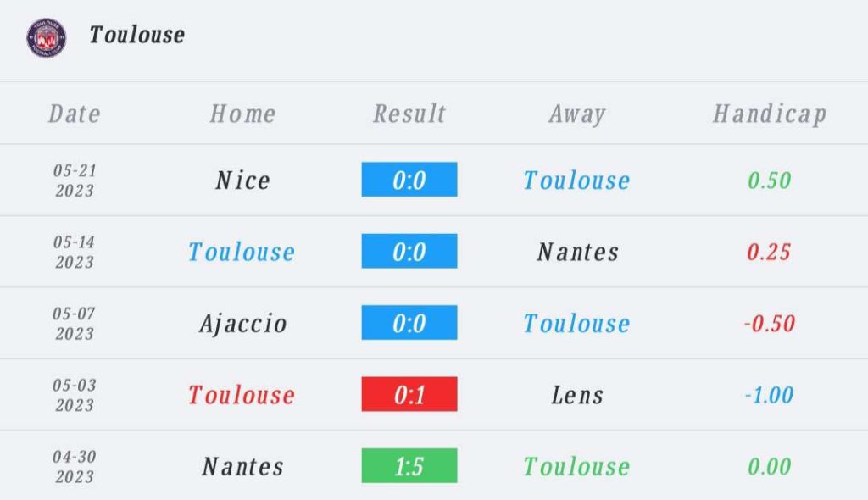Viewport: 868px width, 500px height.
Task: Open the Ajaccio home team link
Action: point(242,323)
